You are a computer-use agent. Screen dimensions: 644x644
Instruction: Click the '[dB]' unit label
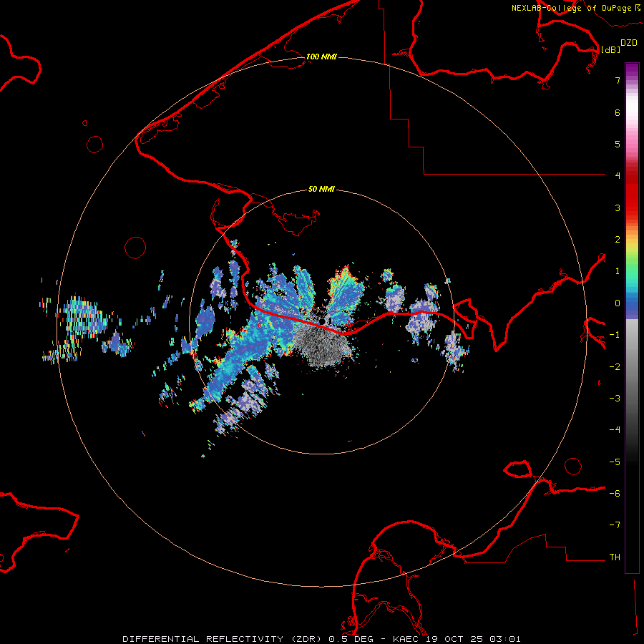(610, 49)
